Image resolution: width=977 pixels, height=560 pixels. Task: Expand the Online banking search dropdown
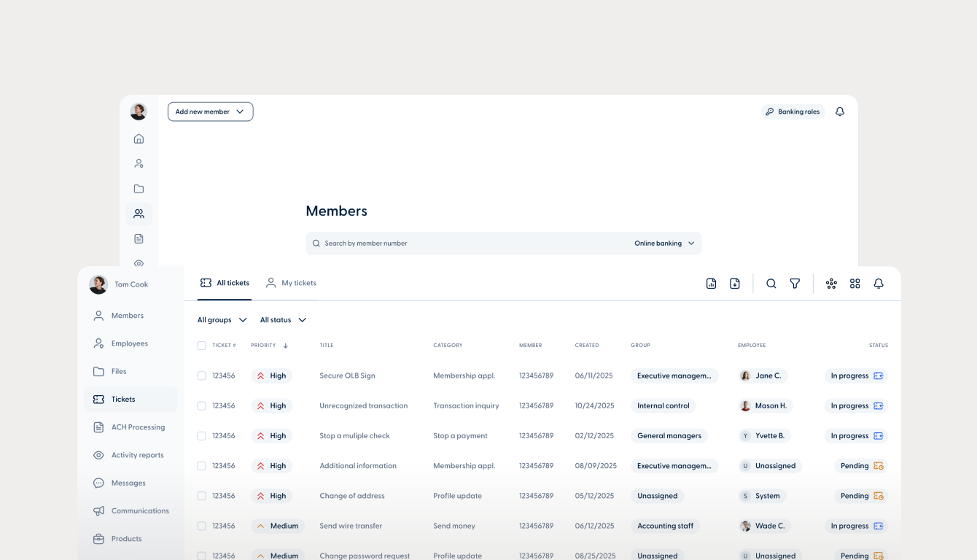pos(664,244)
